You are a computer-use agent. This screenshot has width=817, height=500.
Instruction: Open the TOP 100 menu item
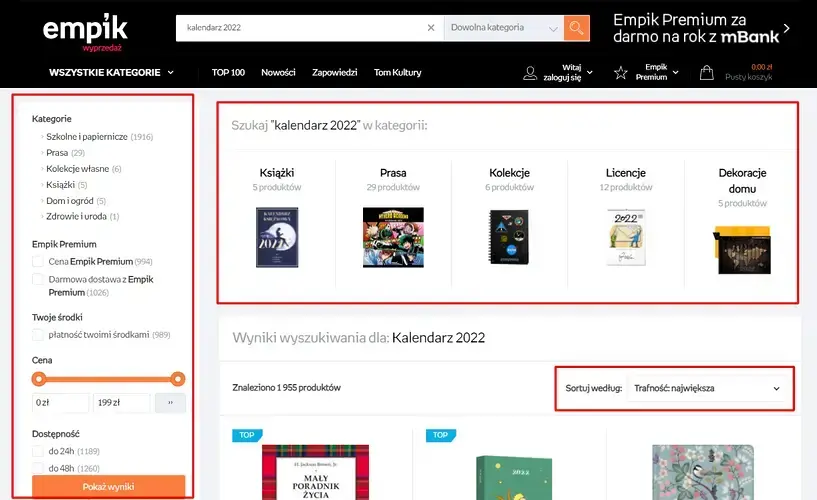(228, 73)
